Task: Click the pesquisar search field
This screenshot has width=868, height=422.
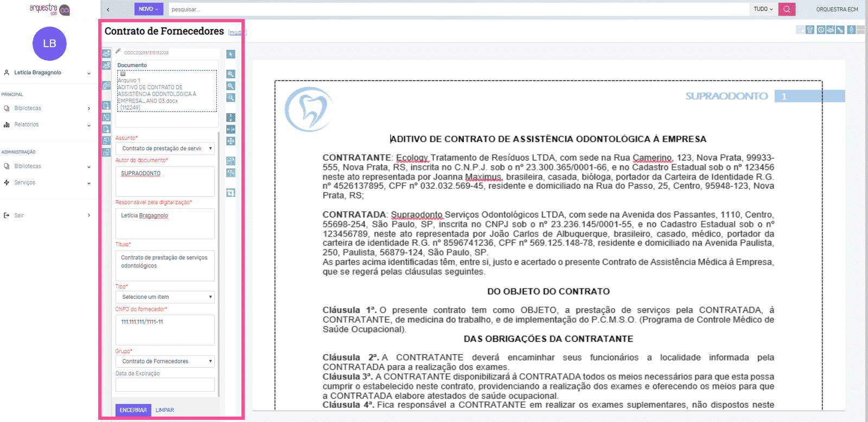Action: point(459,9)
